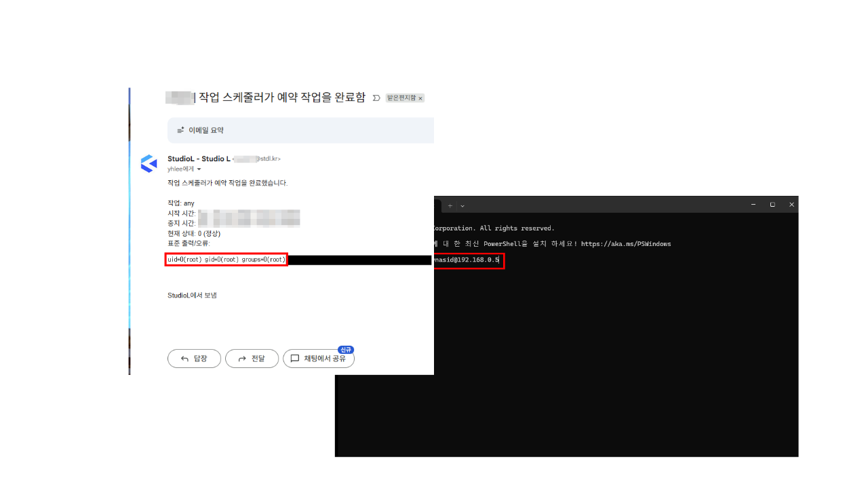Click the blue 신규 badge on the share button
The image size is (868, 488).
(x=345, y=348)
